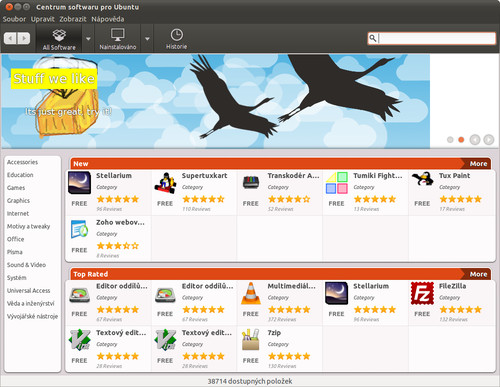Click inside the search input field

click(x=437, y=38)
